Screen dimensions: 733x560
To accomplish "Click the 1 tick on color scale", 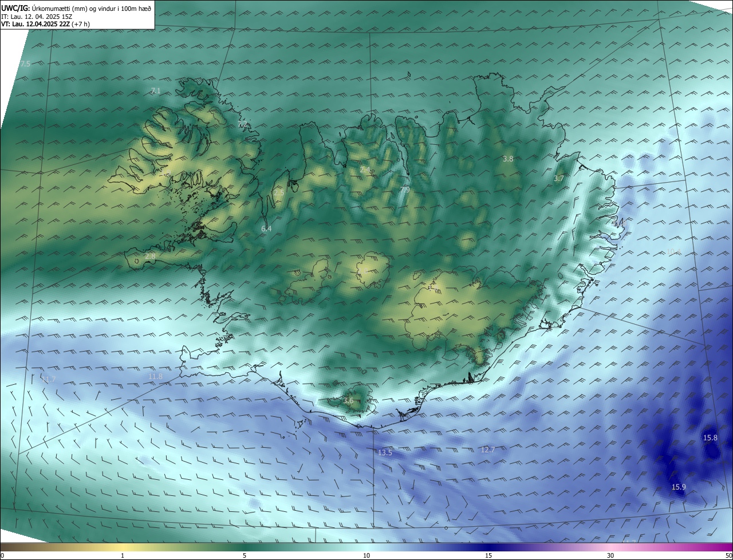I will [x=123, y=555].
